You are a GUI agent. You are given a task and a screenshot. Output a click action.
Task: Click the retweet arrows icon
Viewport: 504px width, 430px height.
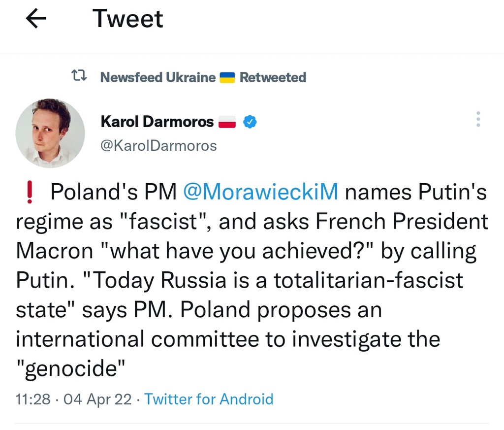[79, 76]
